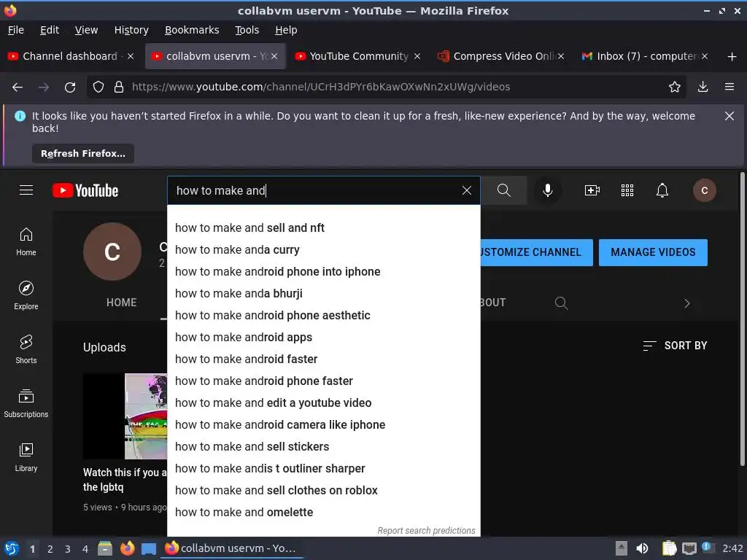Click the search magnifier button
Image resolution: width=747 pixels, height=560 pixels.
(503, 190)
